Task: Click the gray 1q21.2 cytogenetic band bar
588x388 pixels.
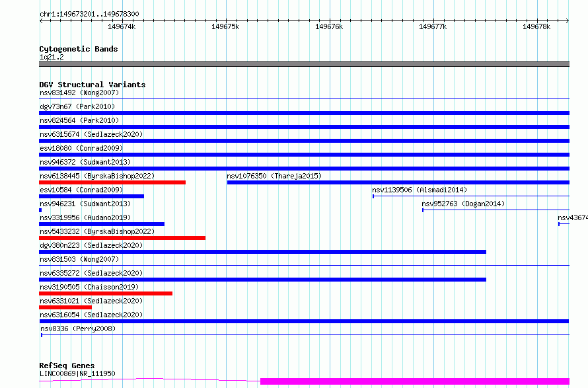Action: tap(304, 64)
